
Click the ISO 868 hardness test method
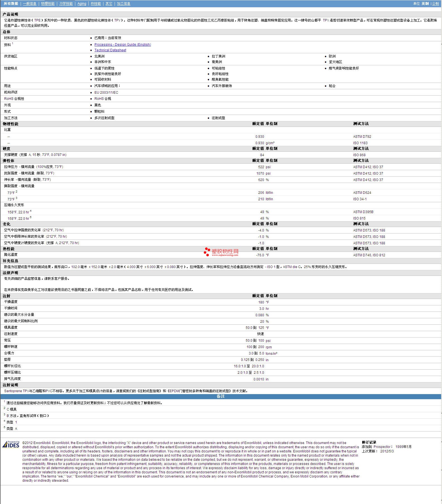click(359, 155)
